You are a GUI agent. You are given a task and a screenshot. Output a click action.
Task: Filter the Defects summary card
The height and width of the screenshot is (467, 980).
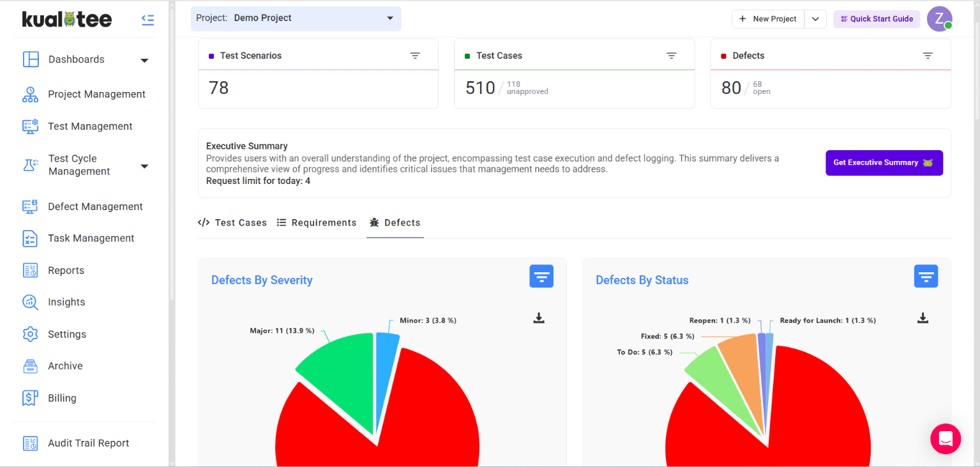[928, 56]
